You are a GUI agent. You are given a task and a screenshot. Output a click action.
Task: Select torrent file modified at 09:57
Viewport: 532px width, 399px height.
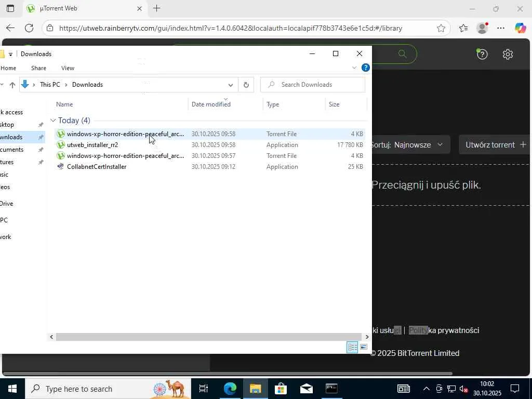pyautogui.click(x=210, y=156)
